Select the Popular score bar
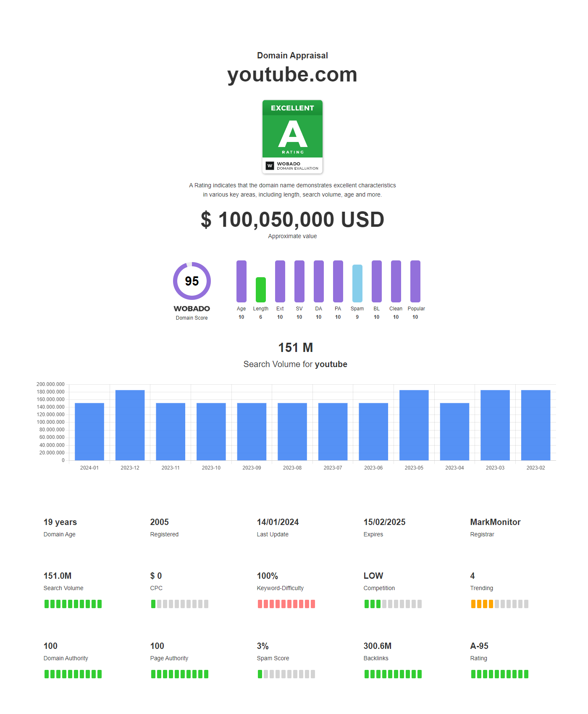The height and width of the screenshot is (714, 588). pyautogui.click(x=415, y=281)
